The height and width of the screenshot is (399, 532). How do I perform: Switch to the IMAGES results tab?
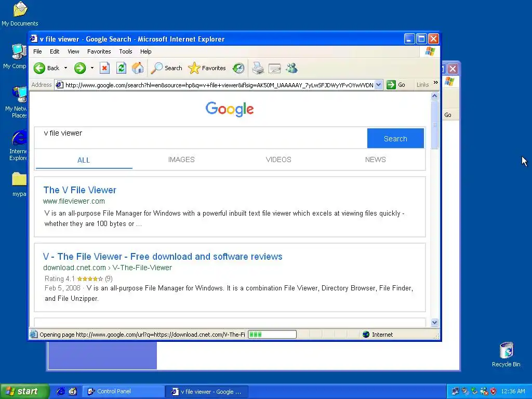[181, 160]
